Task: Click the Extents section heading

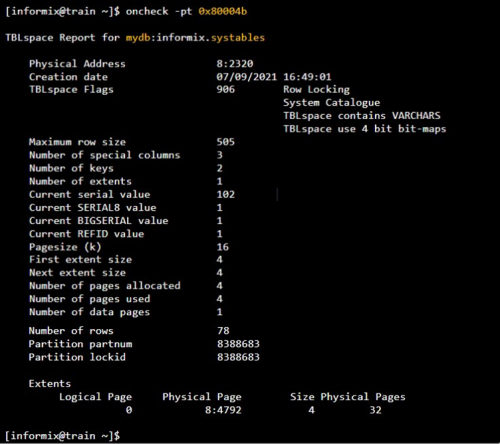Action: click(50, 384)
